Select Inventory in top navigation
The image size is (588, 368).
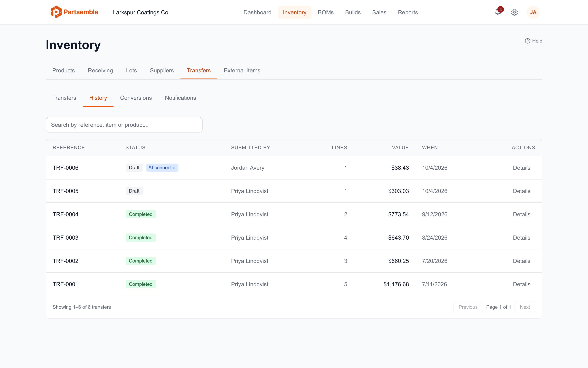click(x=294, y=12)
